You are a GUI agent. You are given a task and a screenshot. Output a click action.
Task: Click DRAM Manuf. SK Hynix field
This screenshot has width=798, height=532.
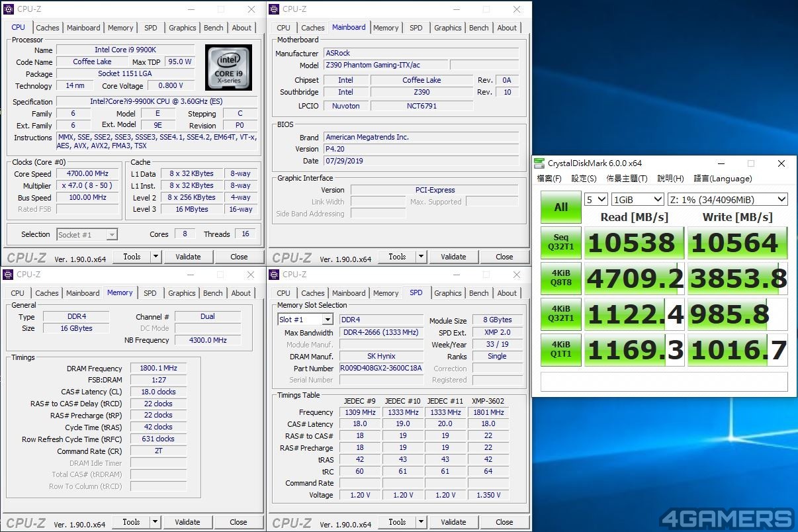click(381, 357)
